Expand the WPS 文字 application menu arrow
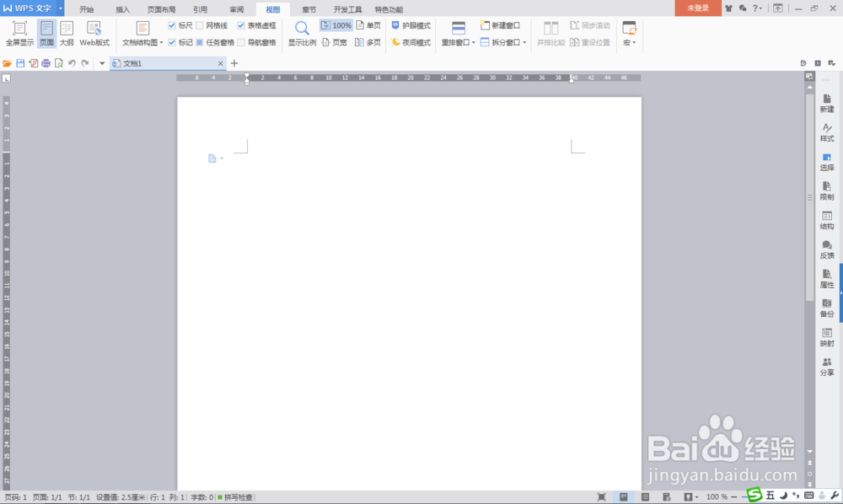The width and height of the screenshot is (843, 504). click(x=60, y=8)
